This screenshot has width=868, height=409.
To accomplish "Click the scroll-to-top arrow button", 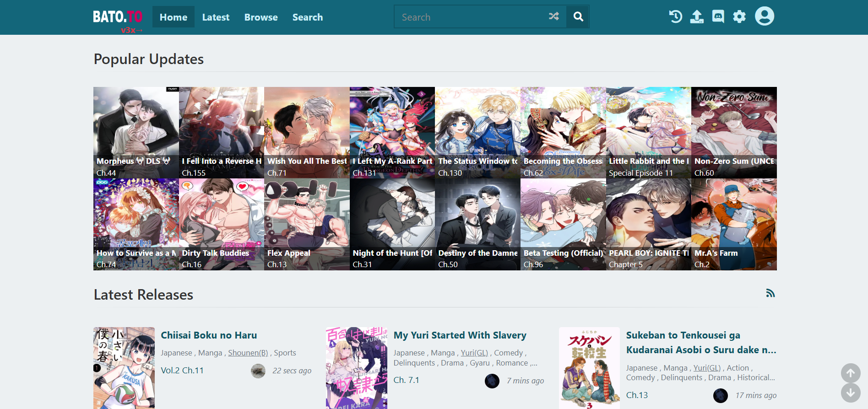I will click(x=851, y=373).
